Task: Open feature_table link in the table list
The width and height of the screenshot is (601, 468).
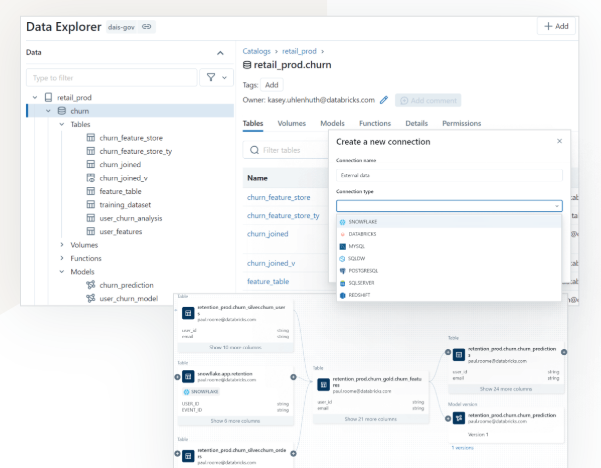Action: [x=268, y=281]
